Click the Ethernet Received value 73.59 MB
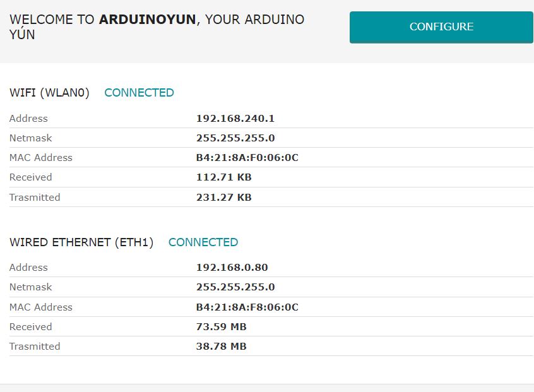The width and height of the screenshot is (534, 392). click(222, 326)
